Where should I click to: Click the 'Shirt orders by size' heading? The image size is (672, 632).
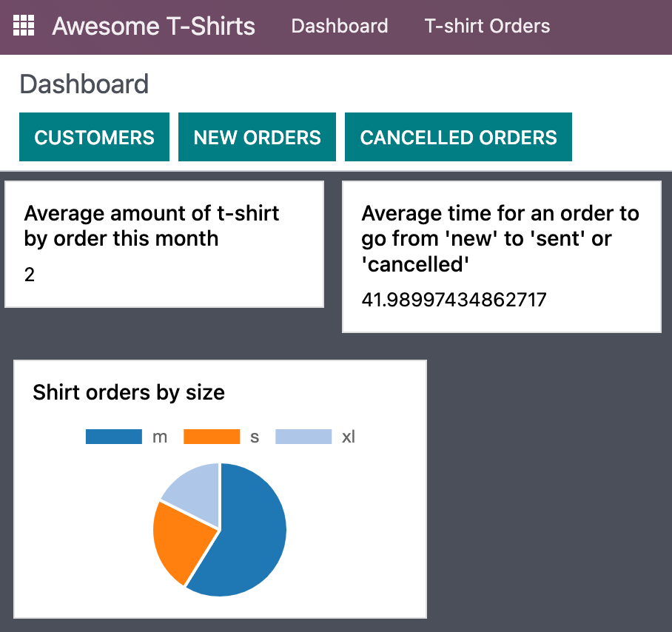(x=129, y=392)
